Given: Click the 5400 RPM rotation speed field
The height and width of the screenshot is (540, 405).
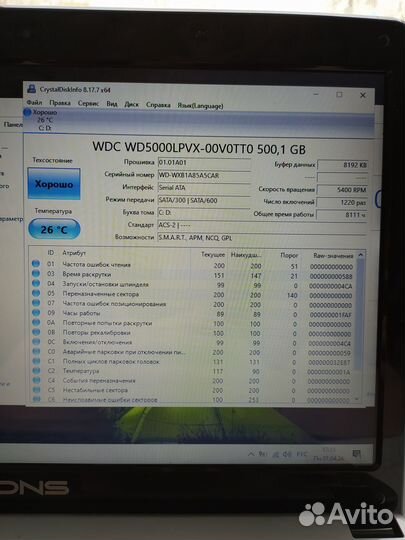Looking at the screenshot, I should coord(342,190).
